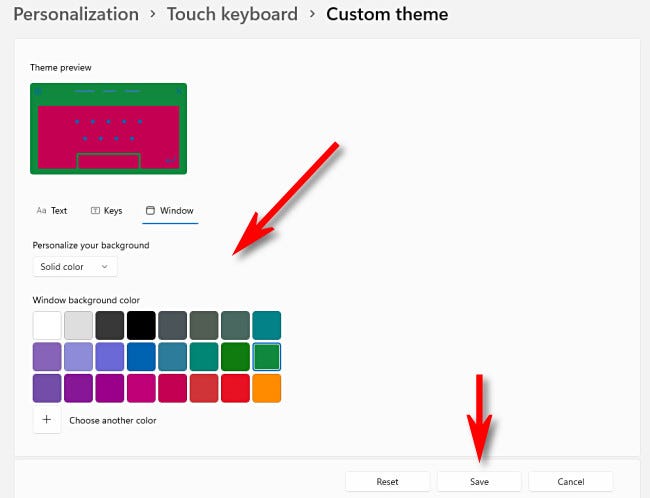Click the Reset button
Screen dimensions: 650x498
pyautogui.click(x=387, y=481)
